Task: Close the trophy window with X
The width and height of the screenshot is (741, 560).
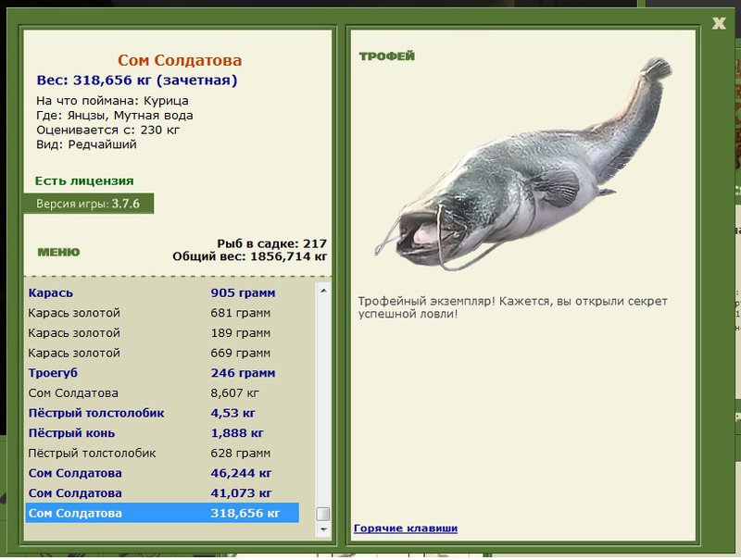Action: tap(719, 23)
